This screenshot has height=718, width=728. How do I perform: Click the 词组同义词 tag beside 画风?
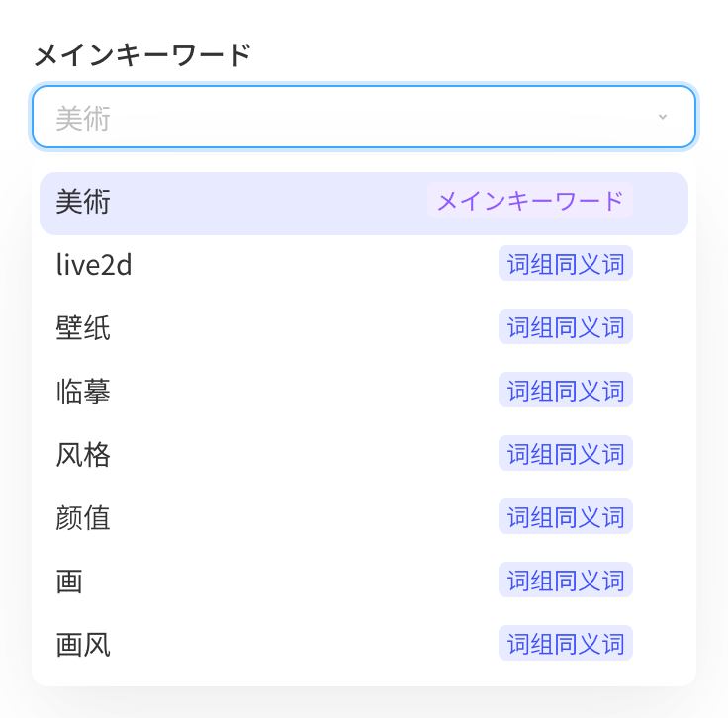(566, 643)
